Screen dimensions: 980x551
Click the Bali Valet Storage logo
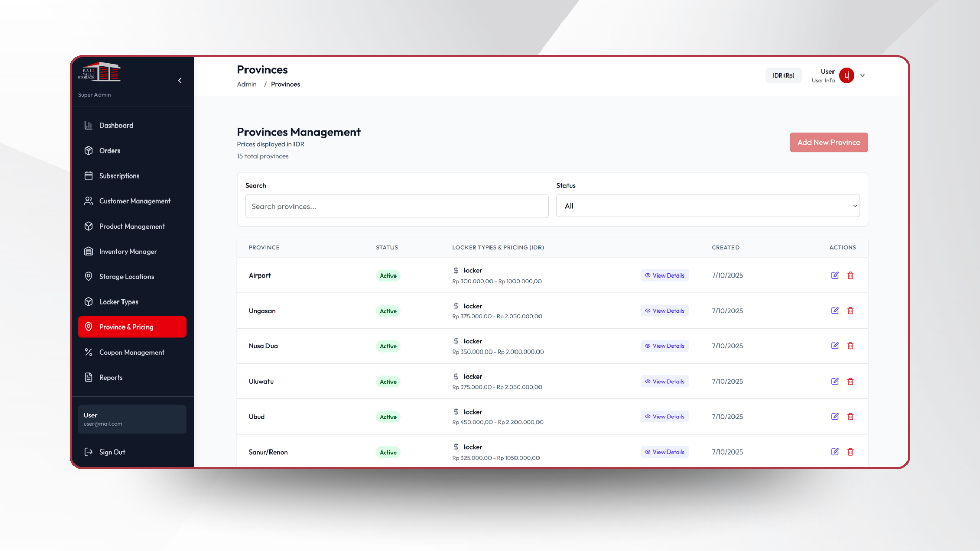tap(100, 72)
